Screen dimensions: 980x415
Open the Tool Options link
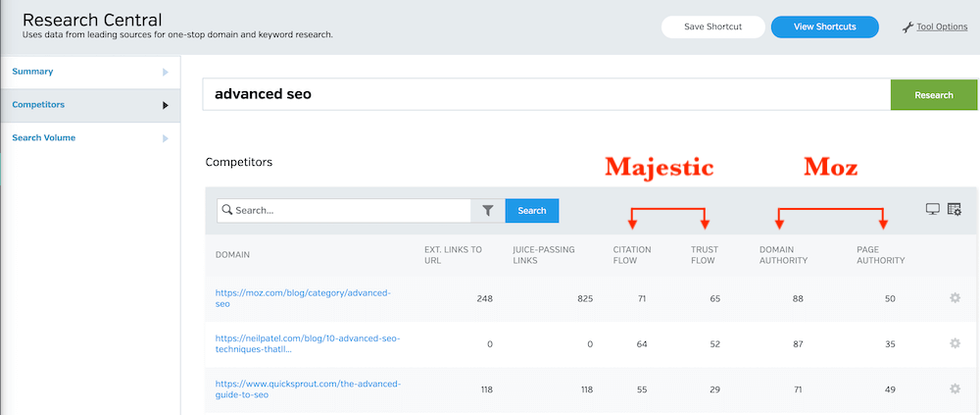click(942, 27)
